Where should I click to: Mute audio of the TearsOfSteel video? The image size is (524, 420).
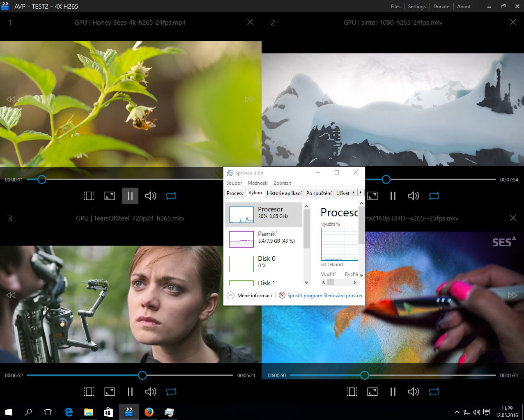point(151,392)
